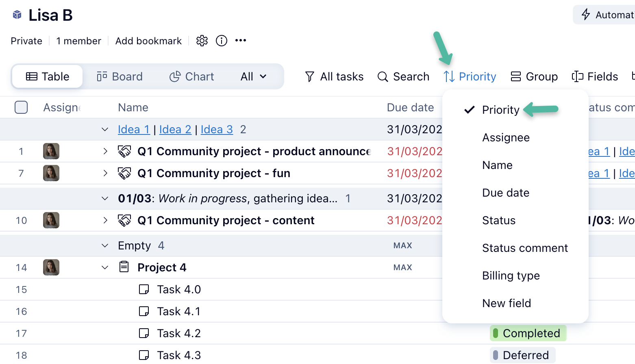Click the info circle icon

[x=222, y=41]
